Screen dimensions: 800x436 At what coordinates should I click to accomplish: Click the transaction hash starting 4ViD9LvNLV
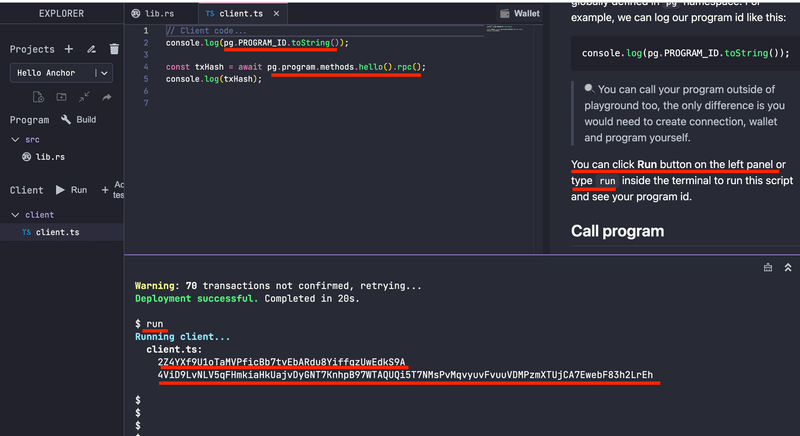click(x=405, y=375)
